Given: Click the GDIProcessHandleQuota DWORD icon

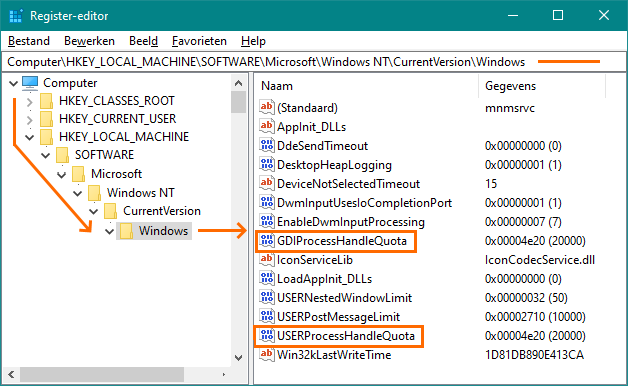Looking at the screenshot, I should pyautogui.click(x=267, y=240).
